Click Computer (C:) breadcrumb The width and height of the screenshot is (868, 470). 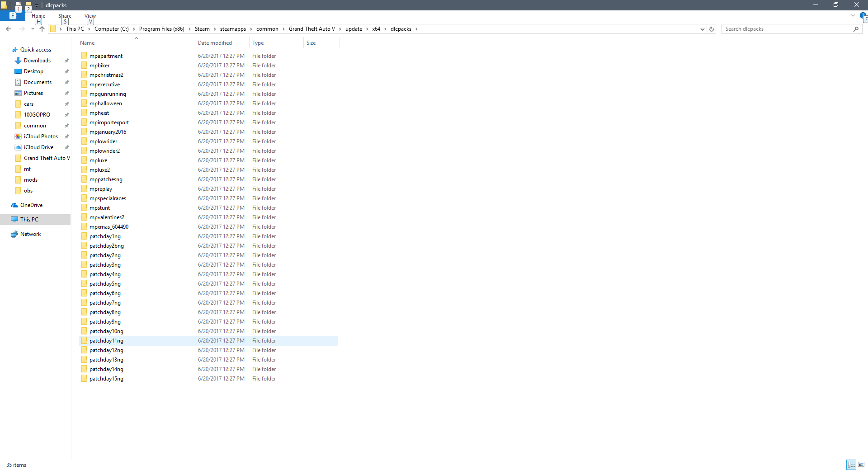[x=112, y=29]
